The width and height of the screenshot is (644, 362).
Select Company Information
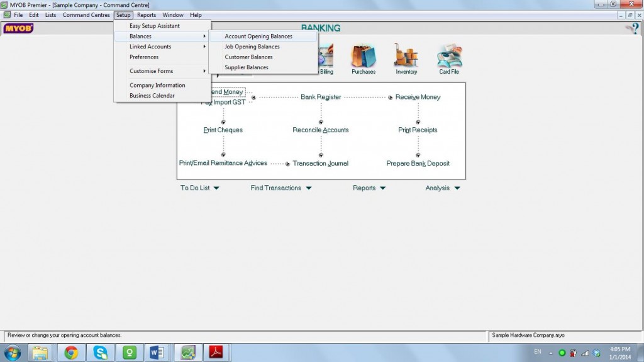(162, 85)
